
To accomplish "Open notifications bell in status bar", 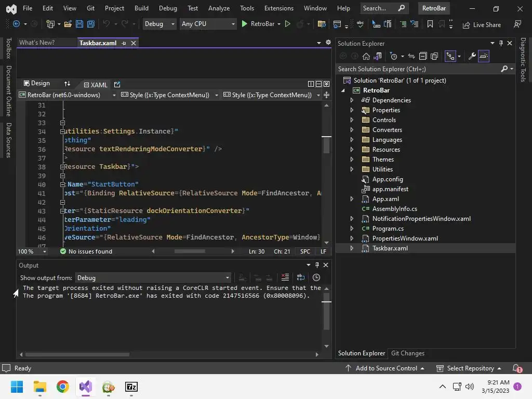I will pos(516,368).
